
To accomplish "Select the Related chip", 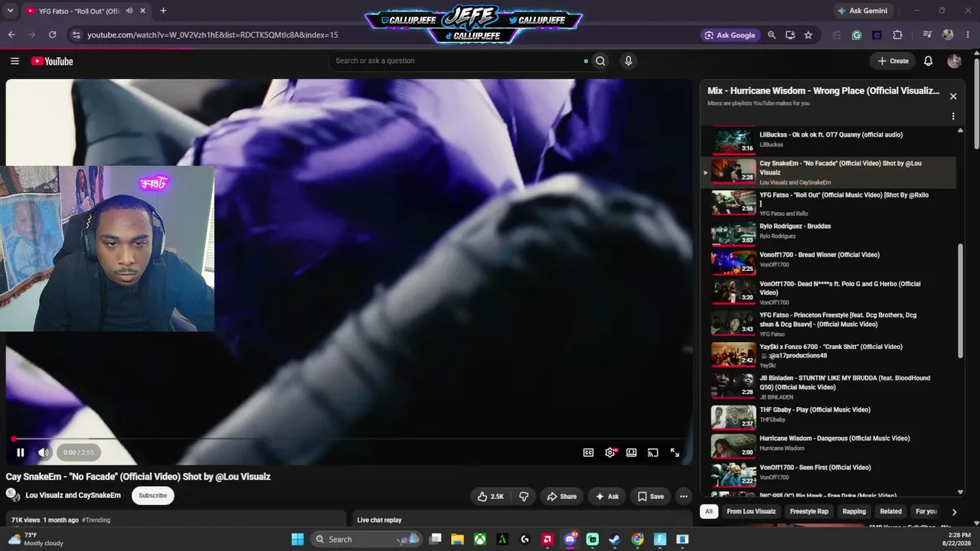I will (890, 512).
